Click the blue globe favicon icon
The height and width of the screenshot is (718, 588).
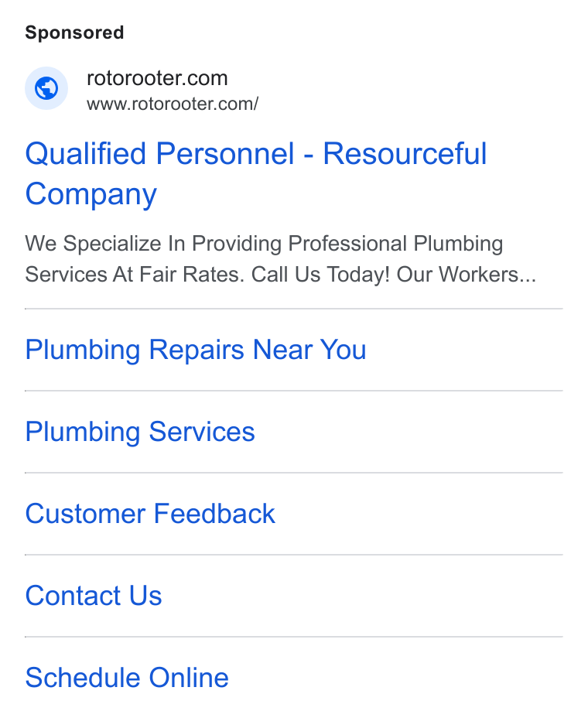pos(46,88)
